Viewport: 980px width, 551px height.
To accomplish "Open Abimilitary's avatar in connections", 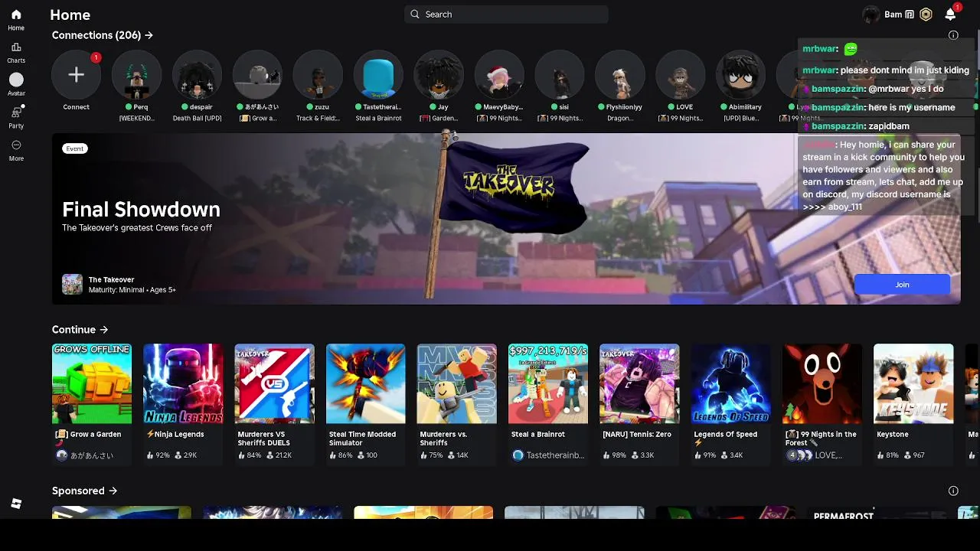I will pos(741,74).
